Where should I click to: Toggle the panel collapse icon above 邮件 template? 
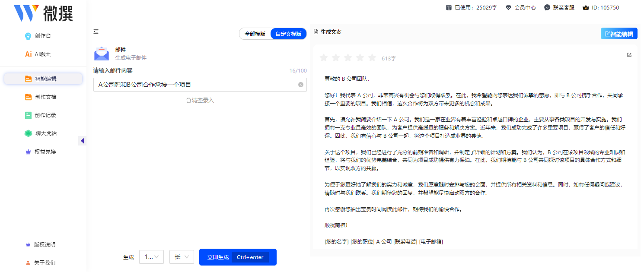96,32
